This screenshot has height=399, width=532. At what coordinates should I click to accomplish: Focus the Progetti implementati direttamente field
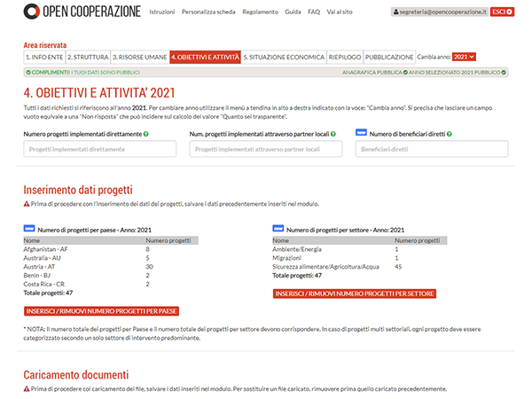(x=99, y=149)
